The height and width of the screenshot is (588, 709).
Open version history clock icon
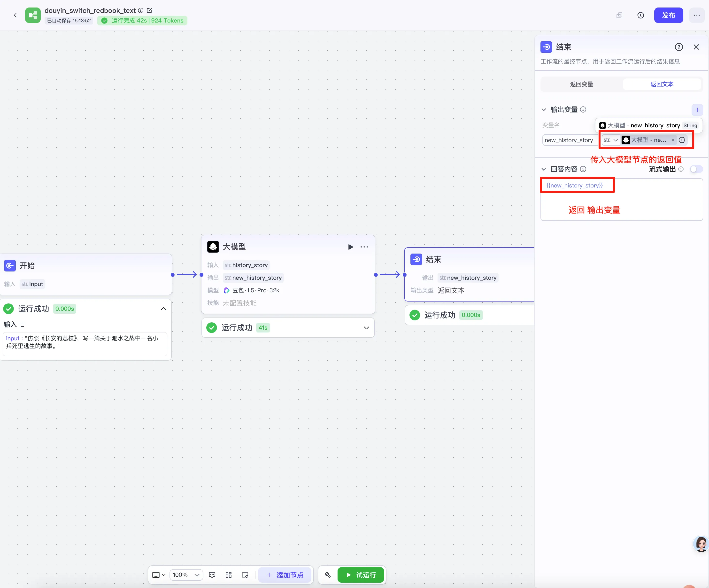pyautogui.click(x=640, y=15)
